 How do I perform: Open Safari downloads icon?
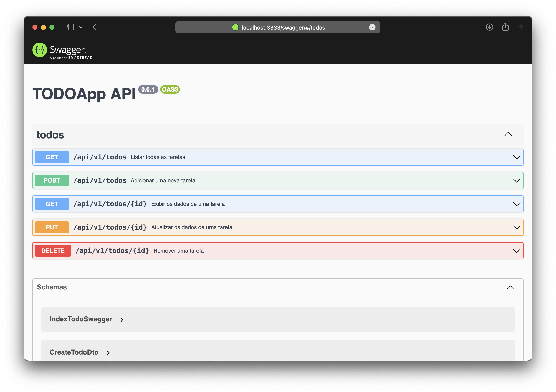(x=489, y=27)
